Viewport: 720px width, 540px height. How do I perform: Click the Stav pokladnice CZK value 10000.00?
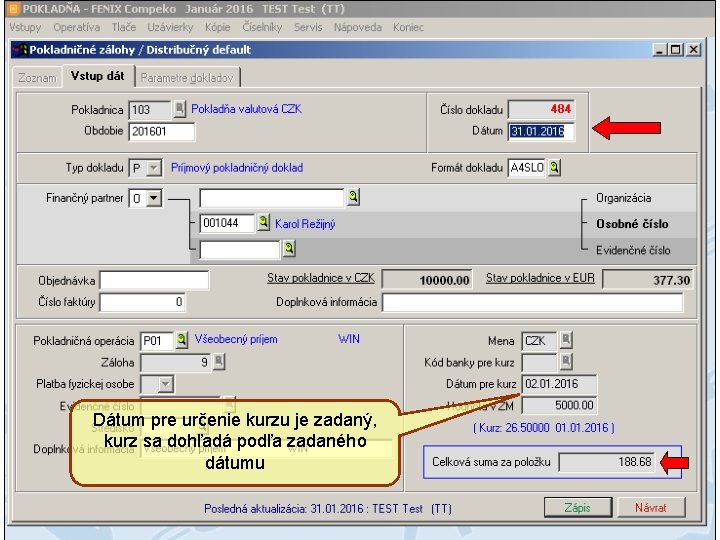(427, 280)
